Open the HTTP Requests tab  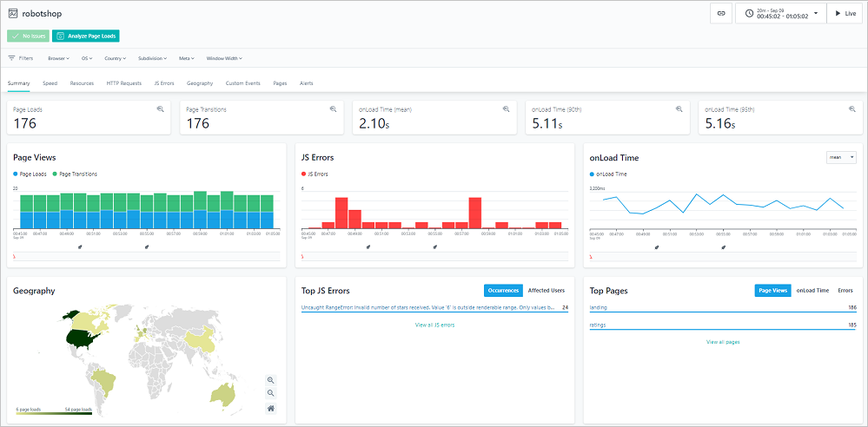click(x=123, y=83)
